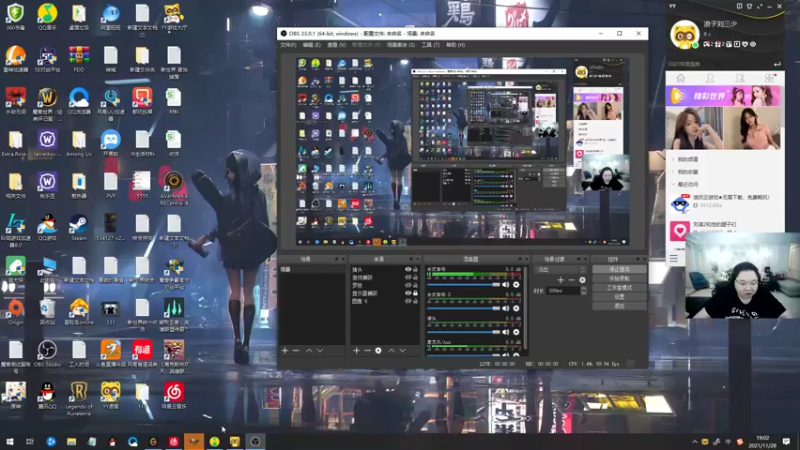Toggle visibility eye of 游戏捕获 source
The width and height of the screenshot is (800, 450).
pyautogui.click(x=408, y=278)
